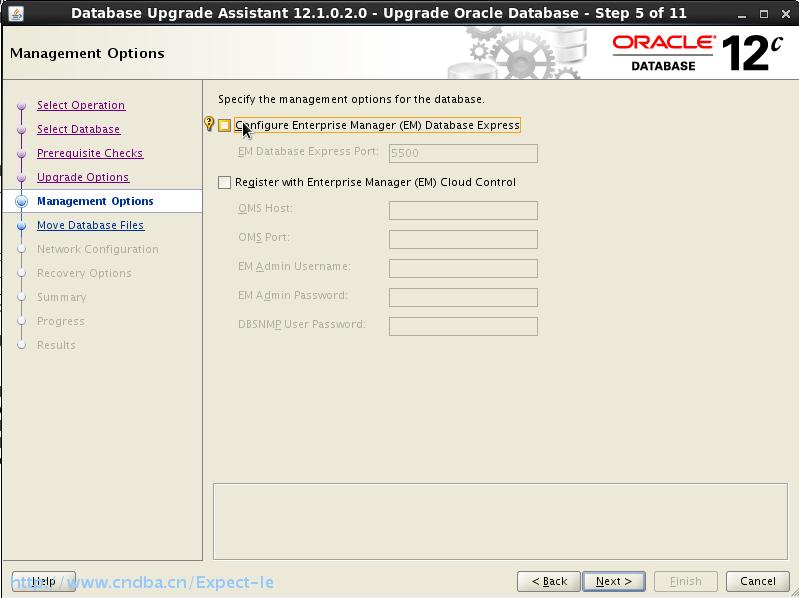
Task: Click the disabled Finish button
Action: [686, 581]
